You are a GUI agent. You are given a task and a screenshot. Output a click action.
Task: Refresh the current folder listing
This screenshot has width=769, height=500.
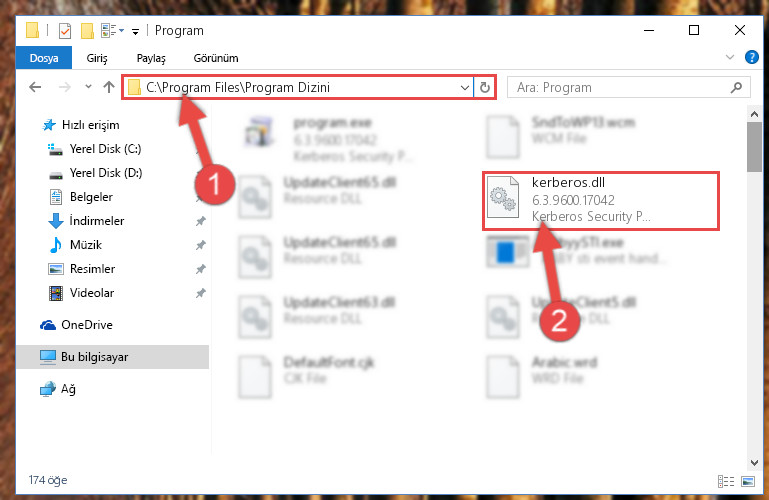(x=485, y=87)
